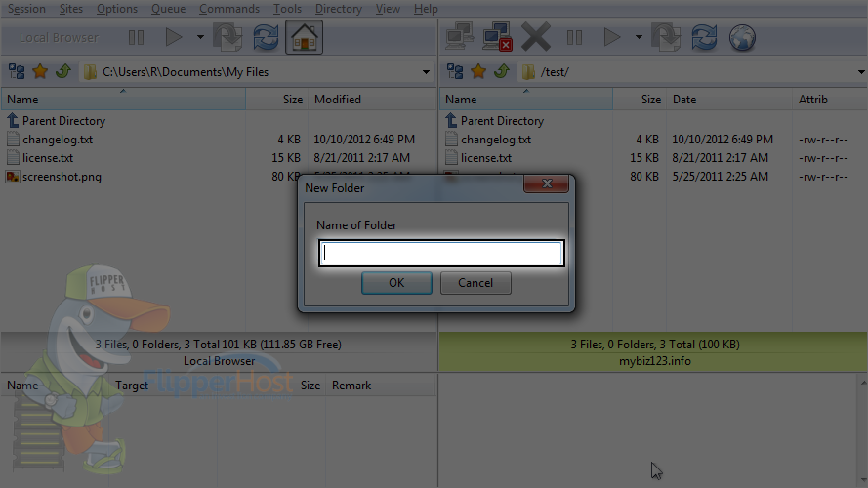Expand the dropdown arrow beside local play button
This screenshot has height=488, width=868.
(200, 38)
